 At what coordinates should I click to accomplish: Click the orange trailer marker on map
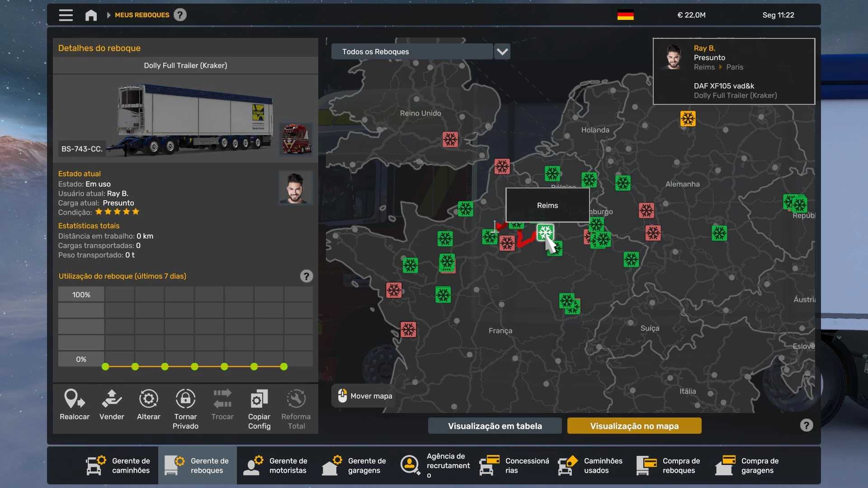coord(688,119)
